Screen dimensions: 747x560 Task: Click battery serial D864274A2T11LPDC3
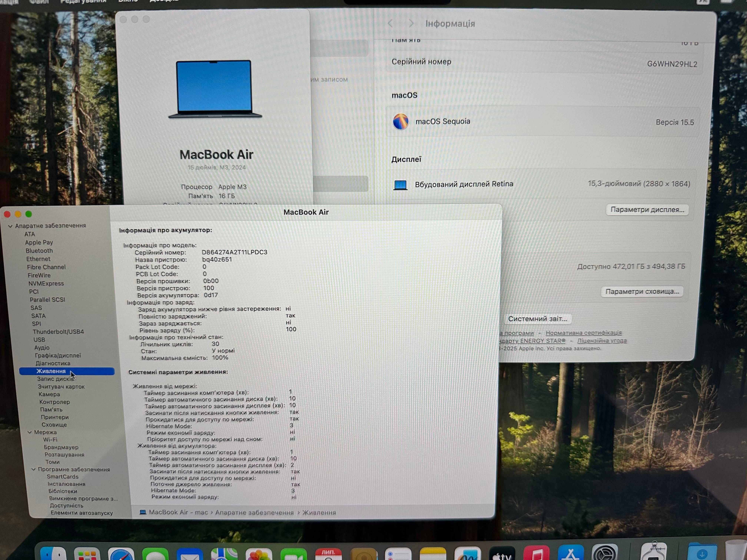tap(234, 252)
